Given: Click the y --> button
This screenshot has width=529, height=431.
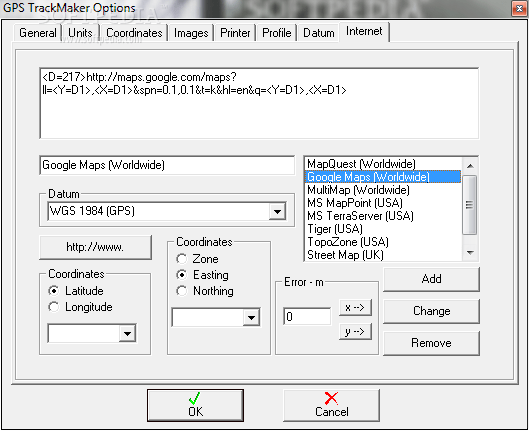Looking at the screenshot, I should coord(355,332).
